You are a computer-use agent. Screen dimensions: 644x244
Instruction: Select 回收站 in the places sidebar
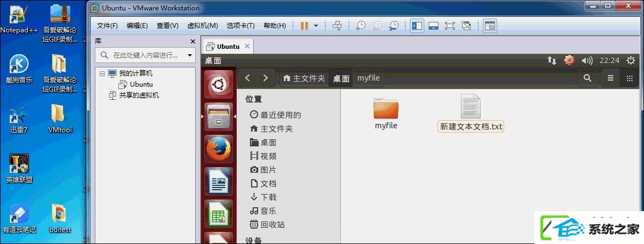[x=267, y=225]
